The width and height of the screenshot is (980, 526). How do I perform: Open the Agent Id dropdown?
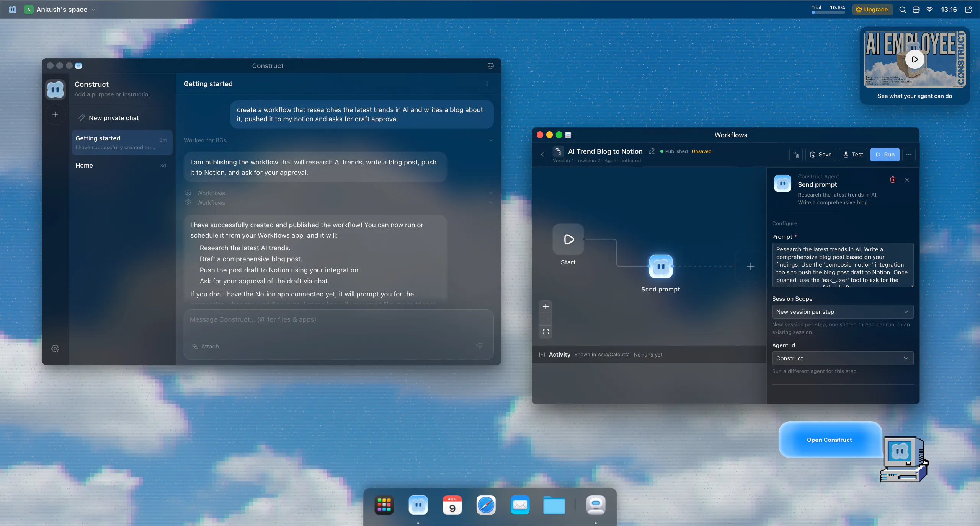843,358
